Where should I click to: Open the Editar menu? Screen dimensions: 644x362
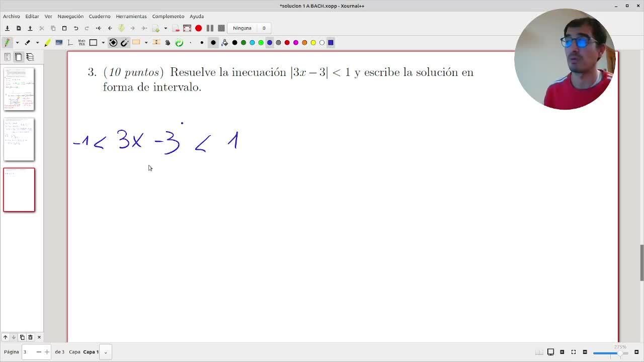(x=32, y=16)
